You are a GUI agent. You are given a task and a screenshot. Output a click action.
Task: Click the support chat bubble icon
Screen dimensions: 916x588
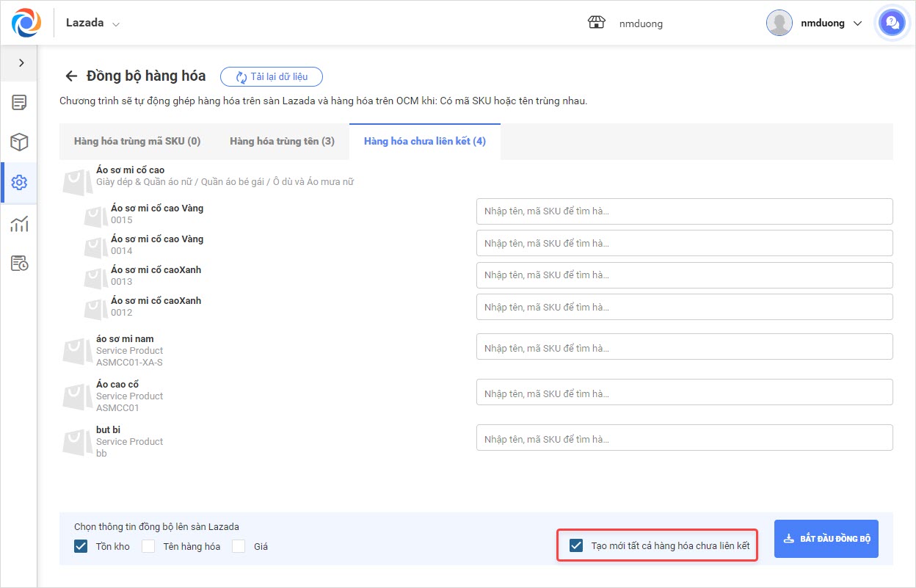(x=892, y=23)
